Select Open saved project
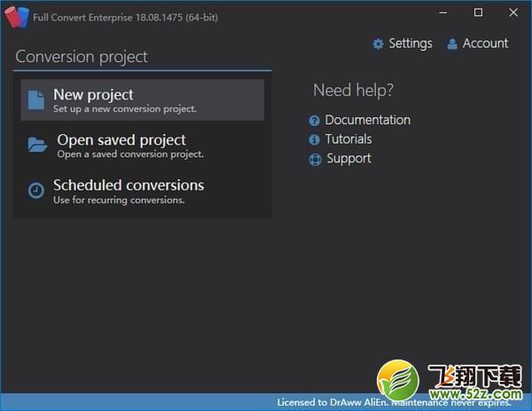Screen dimensions: 532x411 pos(142,146)
